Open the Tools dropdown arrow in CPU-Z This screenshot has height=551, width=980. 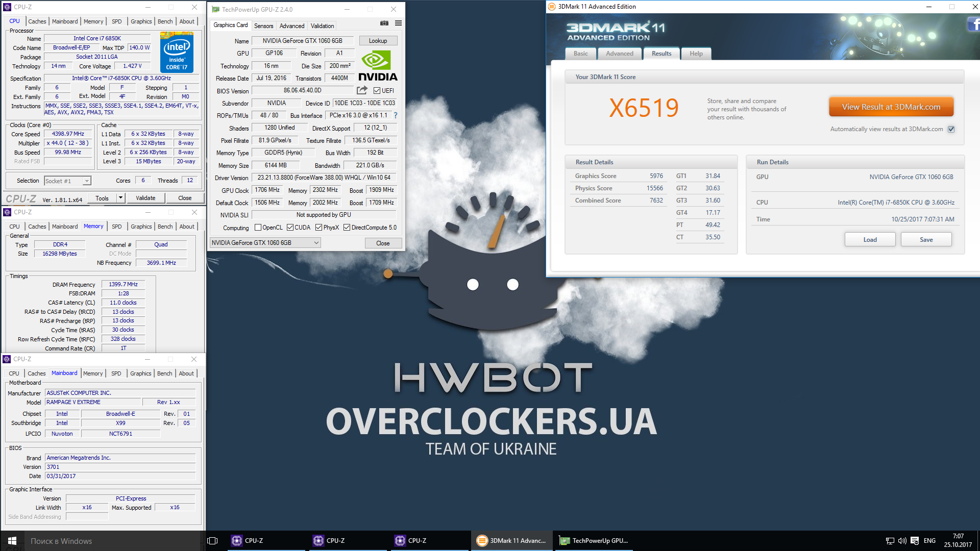pos(120,198)
